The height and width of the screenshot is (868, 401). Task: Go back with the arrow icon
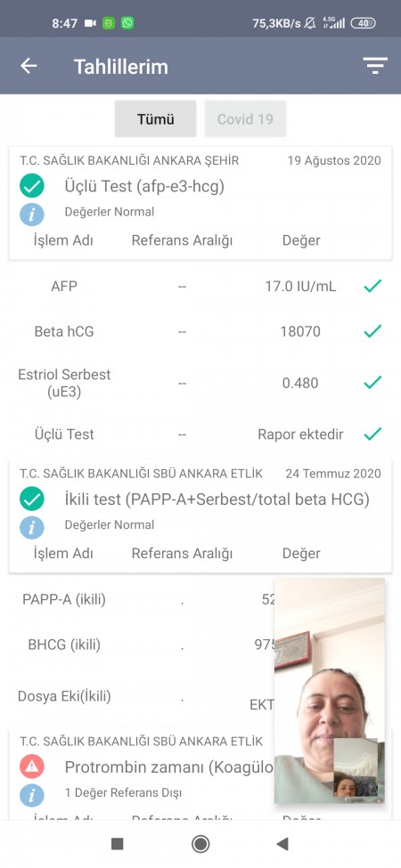click(x=29, y=66)
